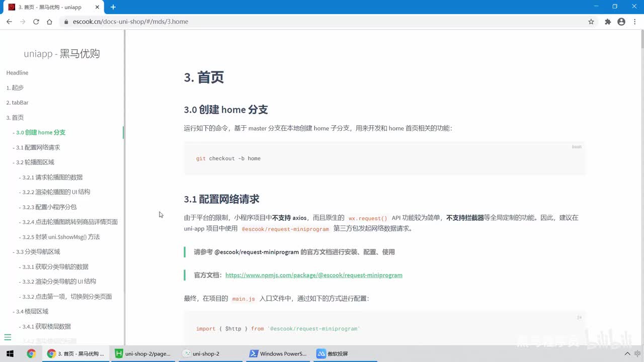Click the address bar URL
The image size is (644, 362).
click(x=130, y=22)
